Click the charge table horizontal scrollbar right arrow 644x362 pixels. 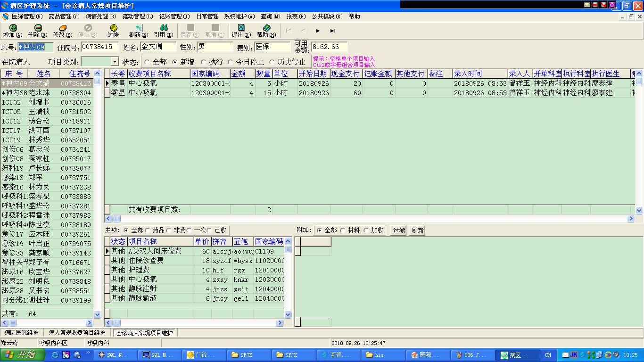631,219
